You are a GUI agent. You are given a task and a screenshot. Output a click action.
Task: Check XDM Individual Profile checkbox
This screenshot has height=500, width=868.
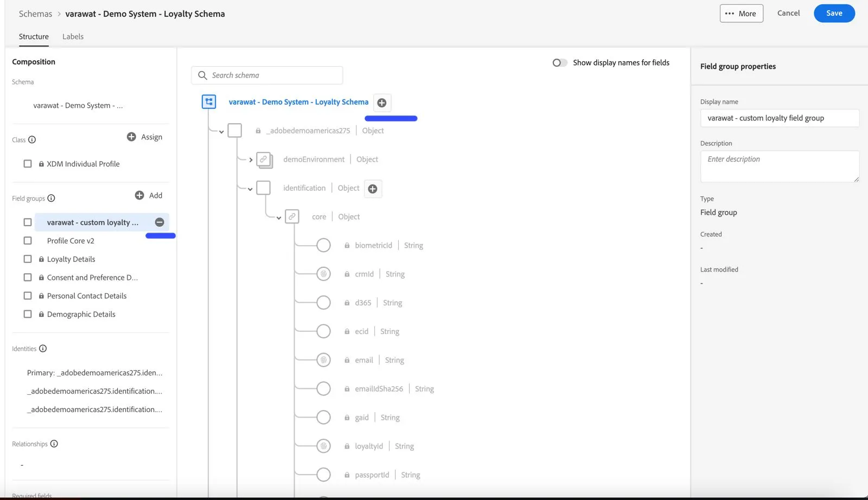(x=28, y=164)
